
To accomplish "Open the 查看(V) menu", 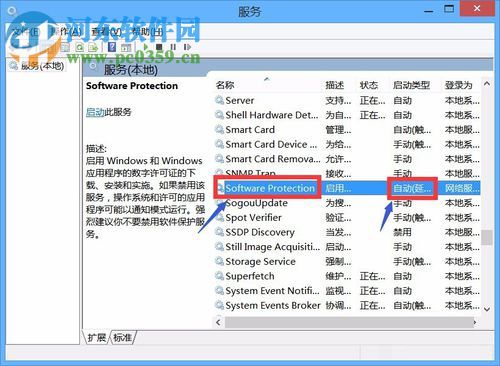I will point(107,32).
